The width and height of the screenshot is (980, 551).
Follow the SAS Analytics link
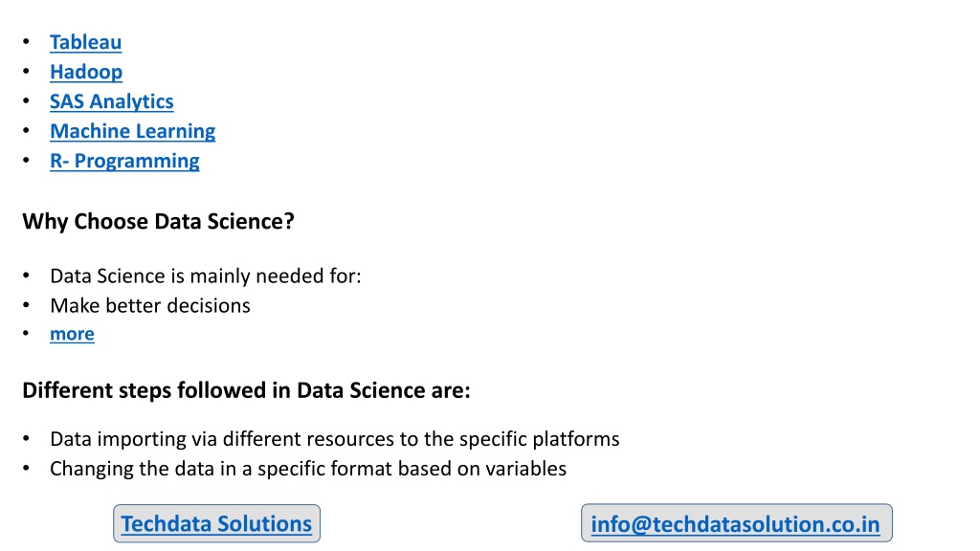tap(112, 101)
